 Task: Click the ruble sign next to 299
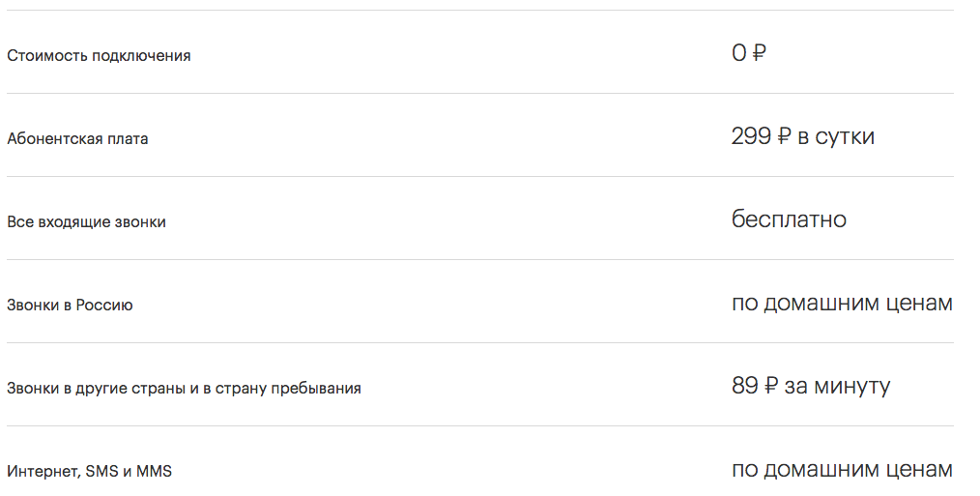pyautogui.click(x=784, y=136)
